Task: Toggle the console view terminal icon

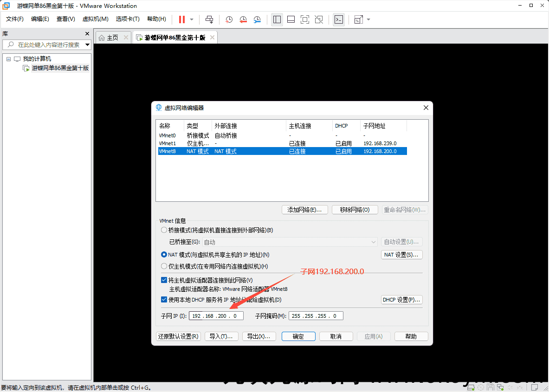Action: click(339, 19)
